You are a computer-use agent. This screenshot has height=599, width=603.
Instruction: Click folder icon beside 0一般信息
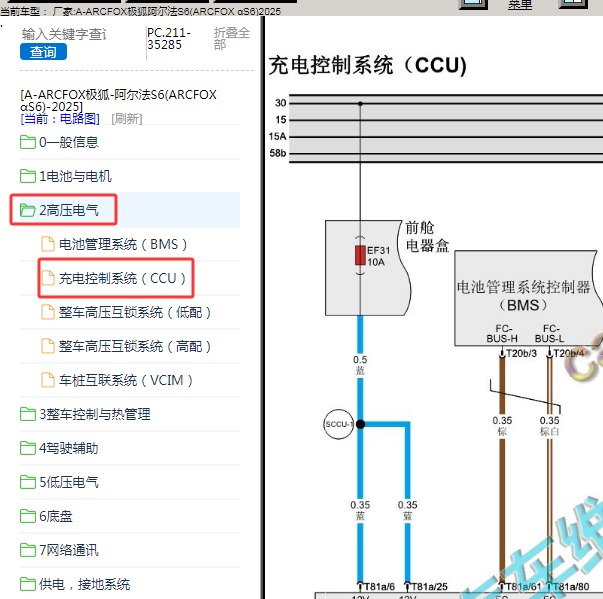(x=28, y=142)
